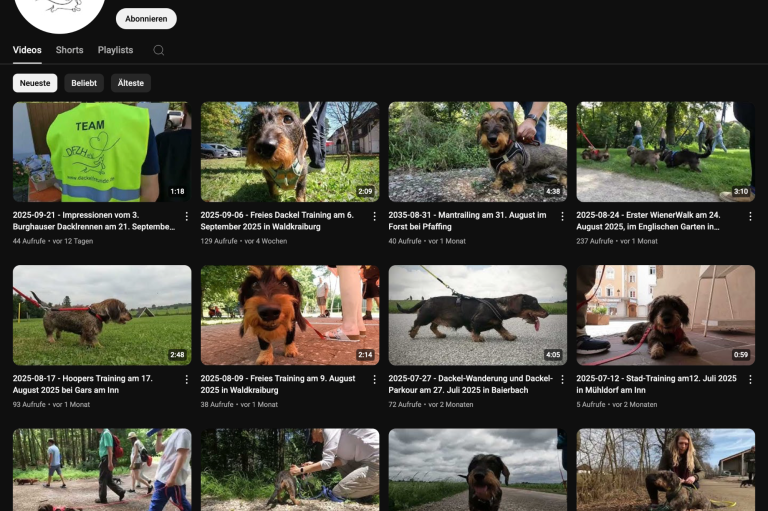Open three-dot menu for Freies Dackel Training video
Image resolution: width=768 pixels, height=511 pixels.
pyautogui.click(x=374, y=216)
